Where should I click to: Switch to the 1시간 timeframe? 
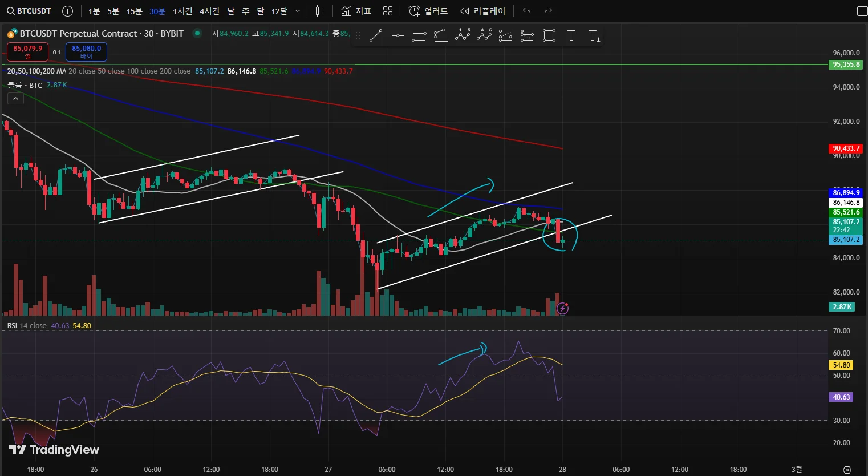[182, 11]
